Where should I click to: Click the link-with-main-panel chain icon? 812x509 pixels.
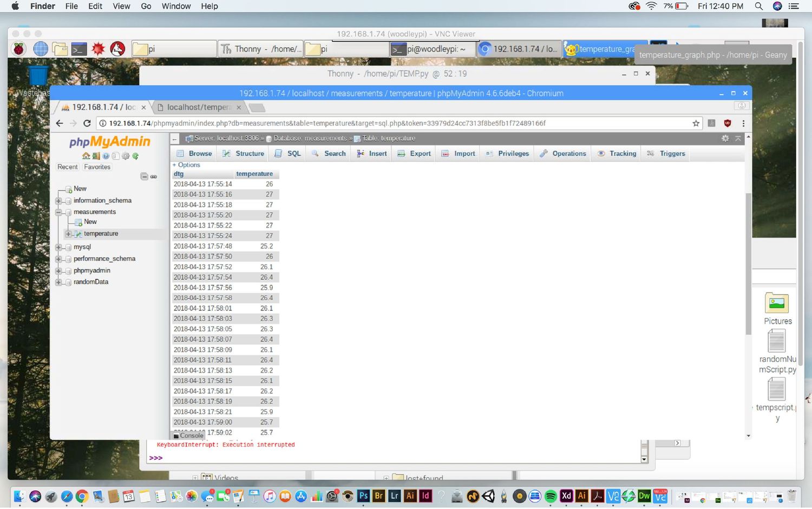(x=154, y=177)
